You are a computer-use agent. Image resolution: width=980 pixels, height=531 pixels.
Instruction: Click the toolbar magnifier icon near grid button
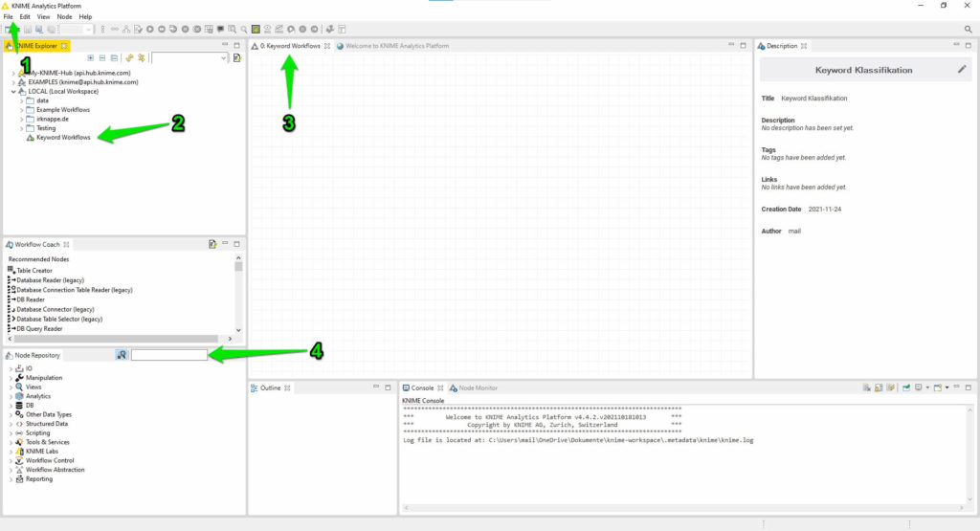click(x=244, y=30)
